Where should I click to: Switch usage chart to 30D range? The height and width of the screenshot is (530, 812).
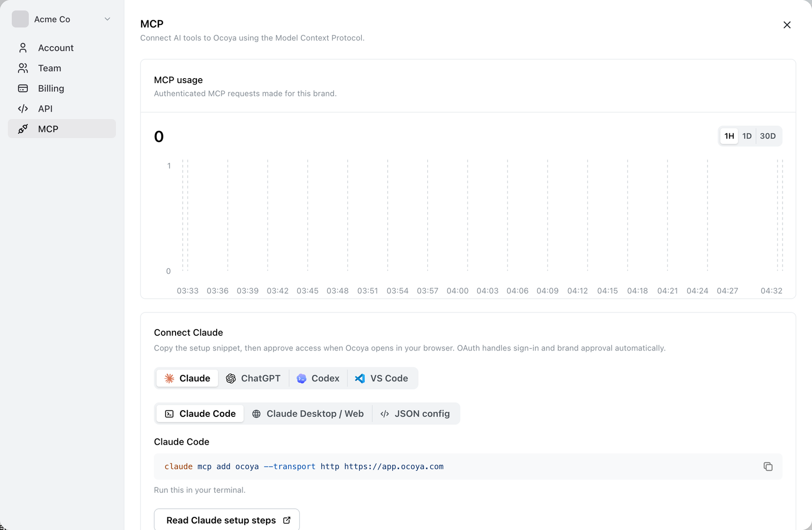tap(768, 136)
